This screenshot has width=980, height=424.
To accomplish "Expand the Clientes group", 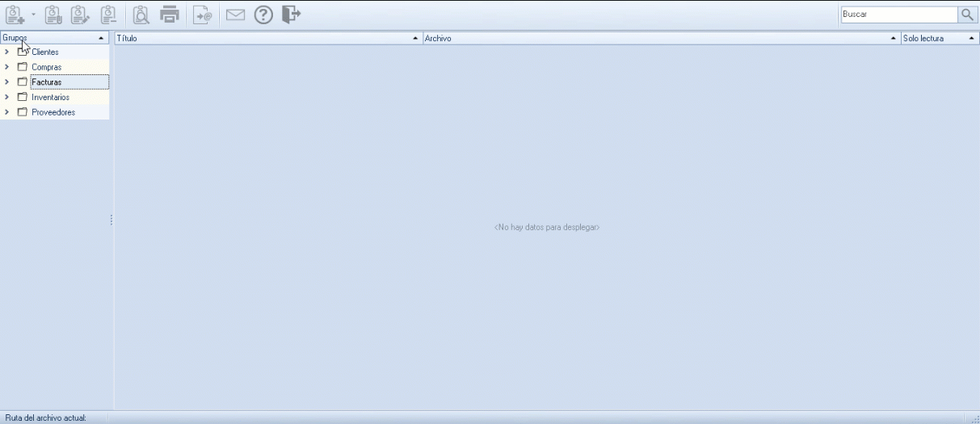I will pyautogui.click(x=7, y=52).
